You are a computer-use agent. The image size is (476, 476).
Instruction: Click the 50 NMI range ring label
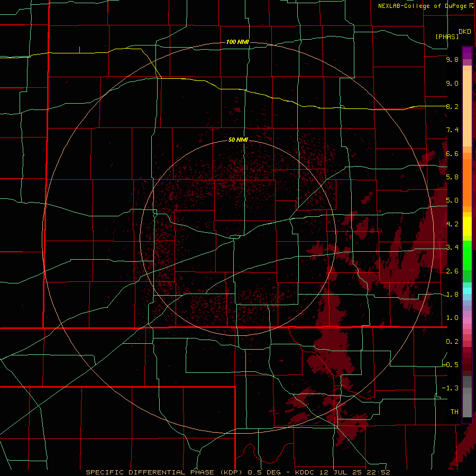point(239,140)
